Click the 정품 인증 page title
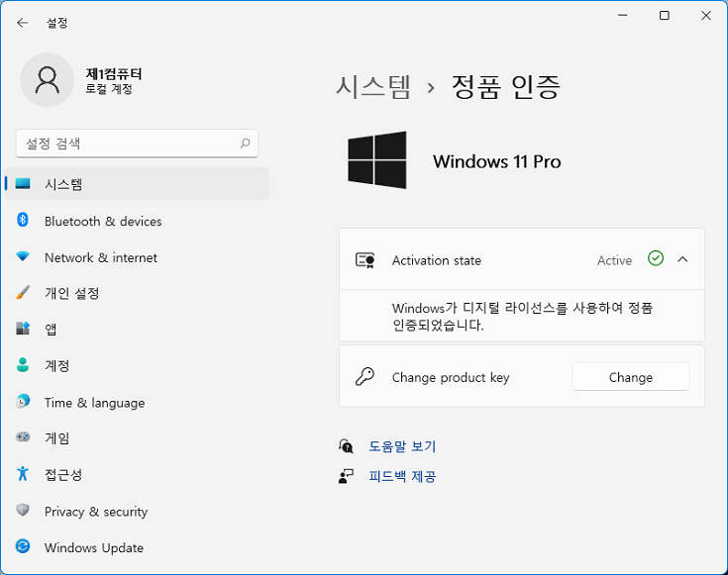Viewport: 728px width, 575px height. [x=505, y=87]
